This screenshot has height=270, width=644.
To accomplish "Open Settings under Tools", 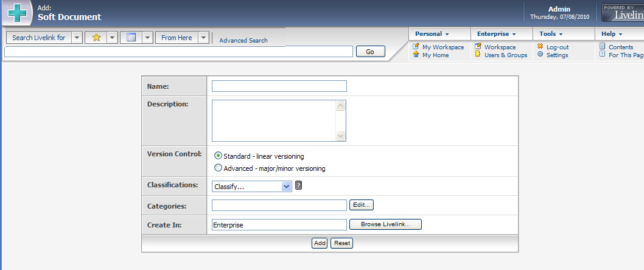I will click(x=557, y=55).
